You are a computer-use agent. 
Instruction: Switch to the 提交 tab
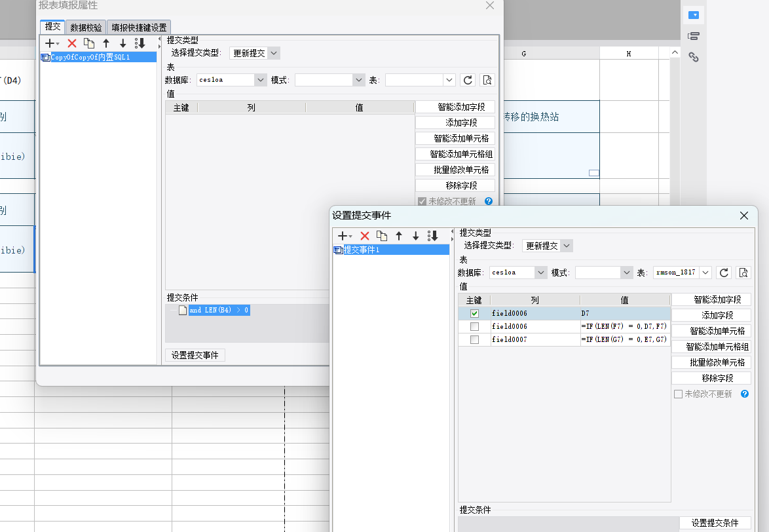click(x=52, y=27)
